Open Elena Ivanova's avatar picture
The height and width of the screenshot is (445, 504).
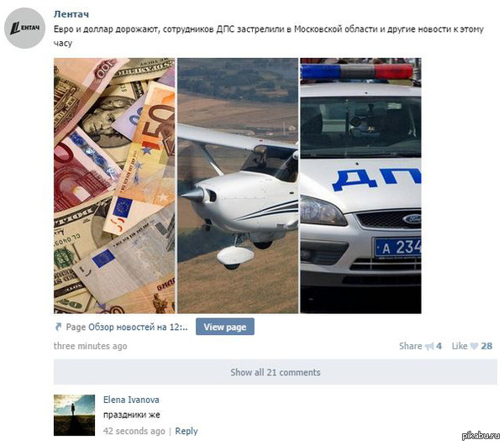point(74,415)
